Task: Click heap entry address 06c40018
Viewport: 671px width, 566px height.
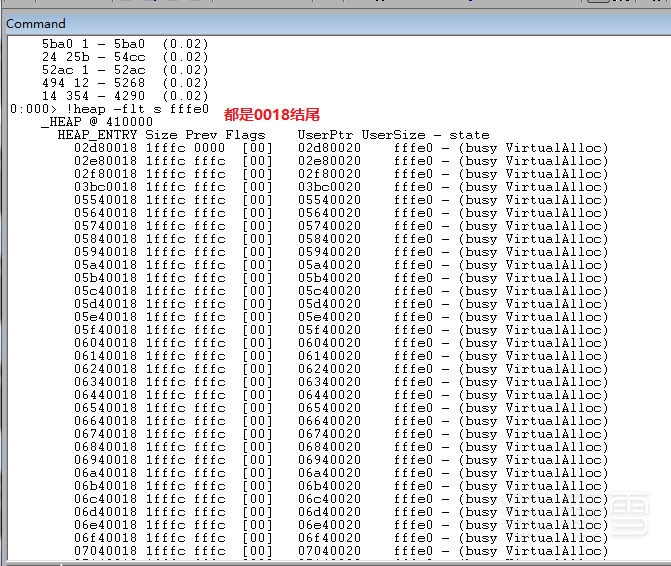Action: 105,499
